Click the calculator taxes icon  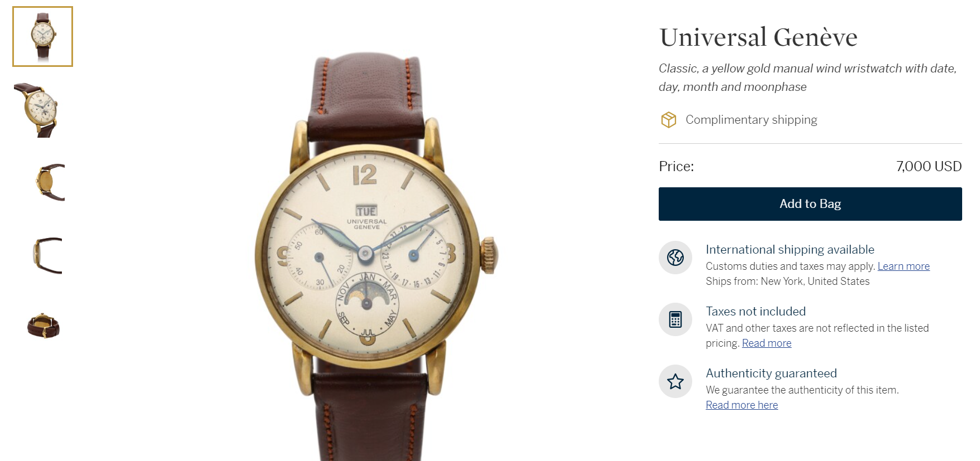tap(675, 319)
